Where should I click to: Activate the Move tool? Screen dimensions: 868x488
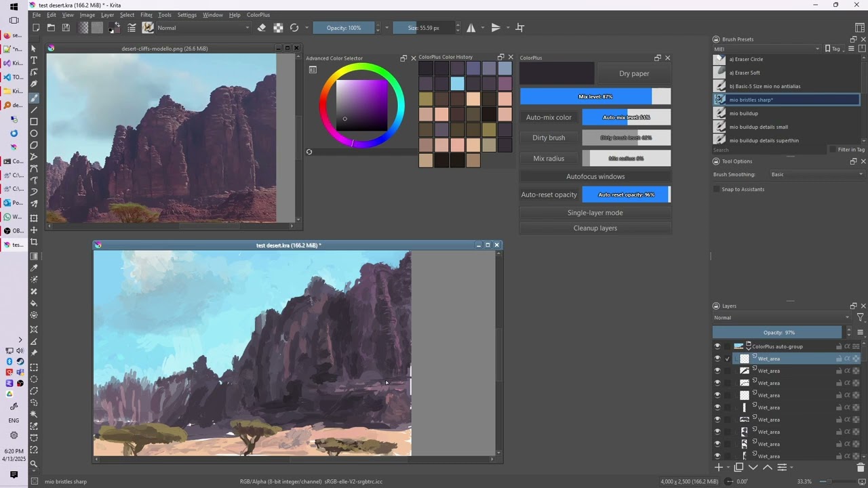[34, 230]
